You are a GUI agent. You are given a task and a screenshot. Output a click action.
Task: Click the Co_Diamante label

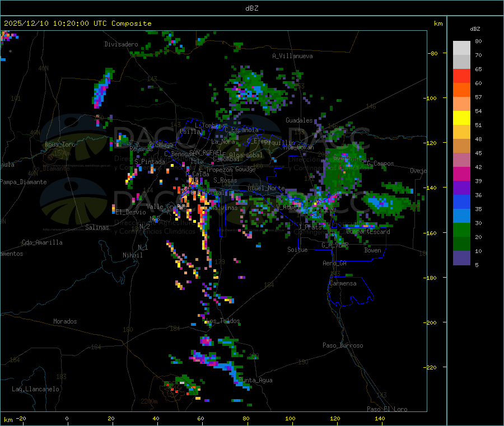(51, 168)
